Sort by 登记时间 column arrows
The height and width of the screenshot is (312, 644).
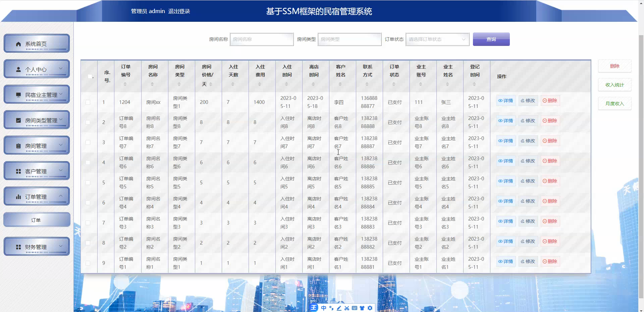[x=474, y=84]
